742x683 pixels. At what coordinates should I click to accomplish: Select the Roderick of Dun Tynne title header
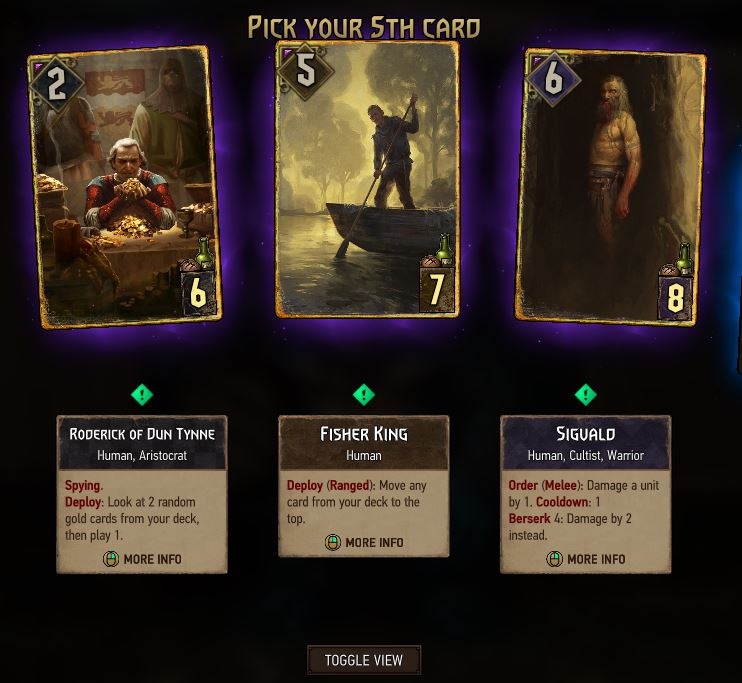click(x=142, y=443)
